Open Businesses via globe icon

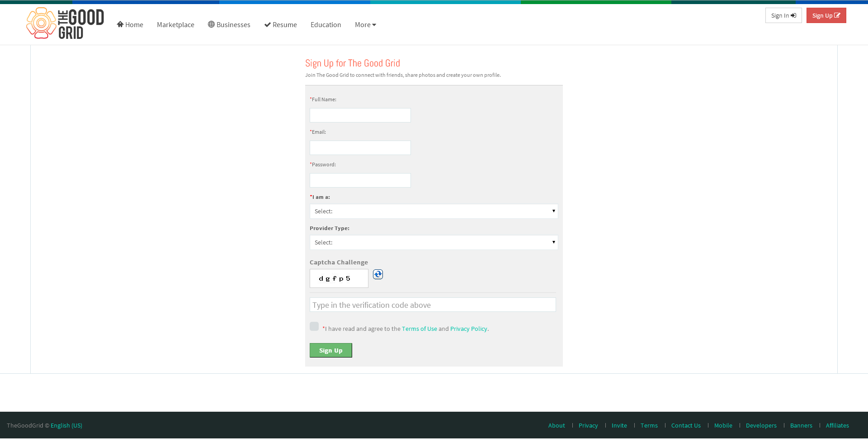pyautogui.click(x=229, y=24)
